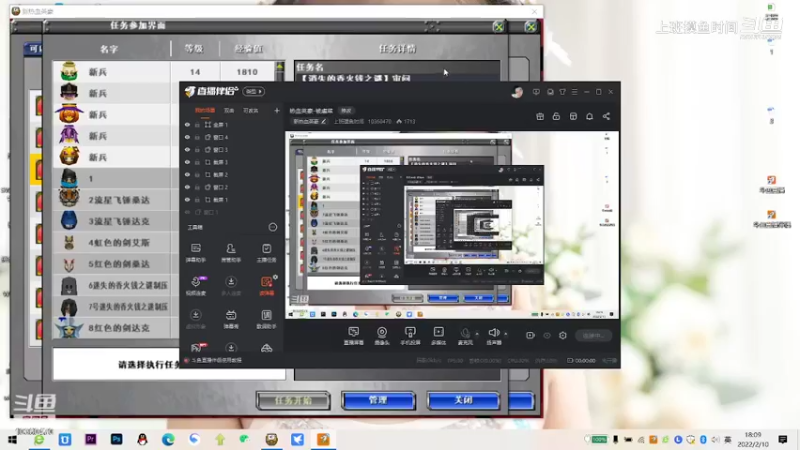Collapse the toolbox section

(x=273, y=227)
